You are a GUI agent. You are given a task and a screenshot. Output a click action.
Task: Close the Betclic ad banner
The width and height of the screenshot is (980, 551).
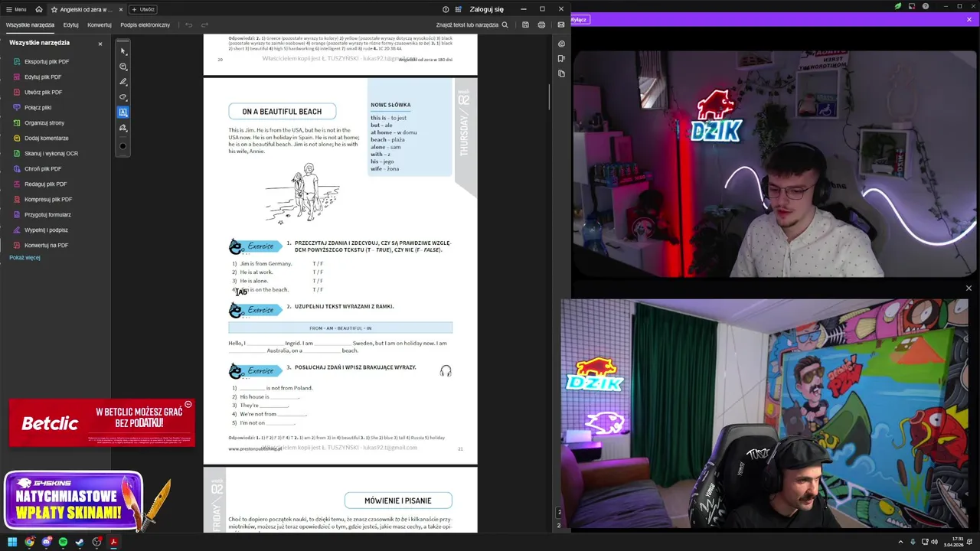(188, 404)
